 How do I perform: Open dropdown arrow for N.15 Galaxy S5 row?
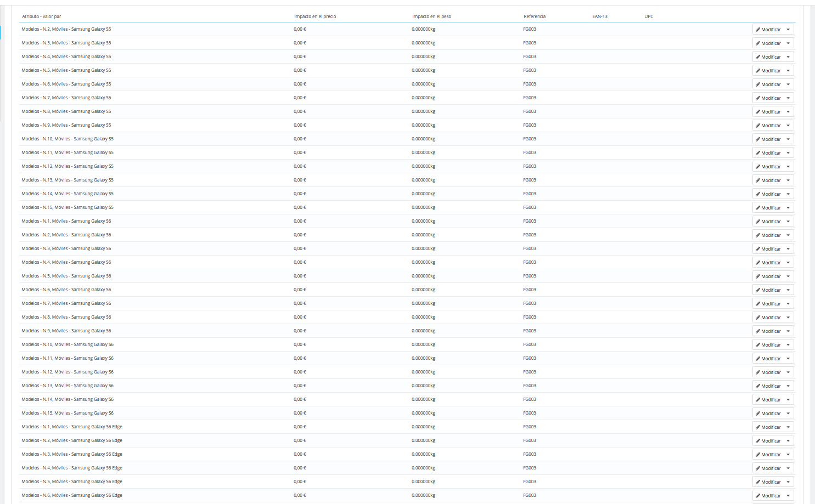(x=788, y=208)
